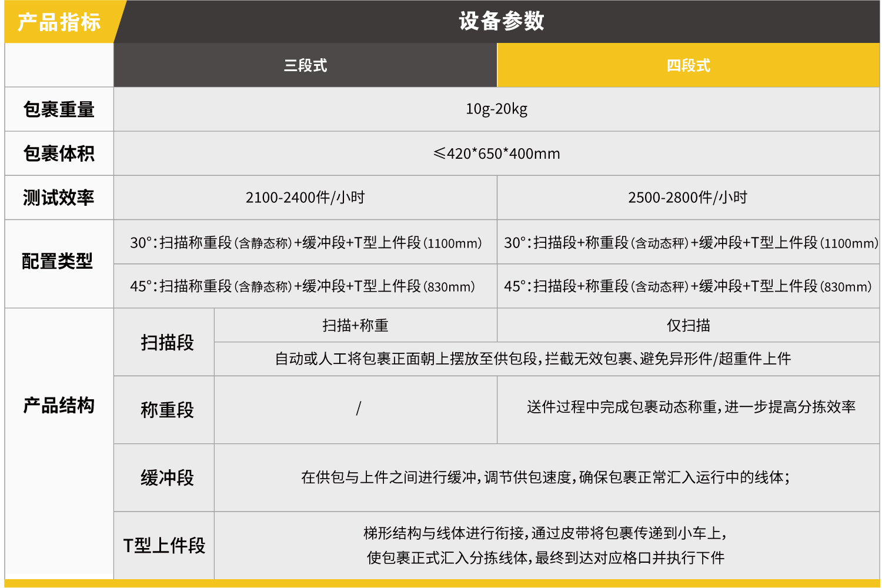This screenshot has height=588, width=882.
Task: Select the 包裹体积 row label
Action: point(59,153)
